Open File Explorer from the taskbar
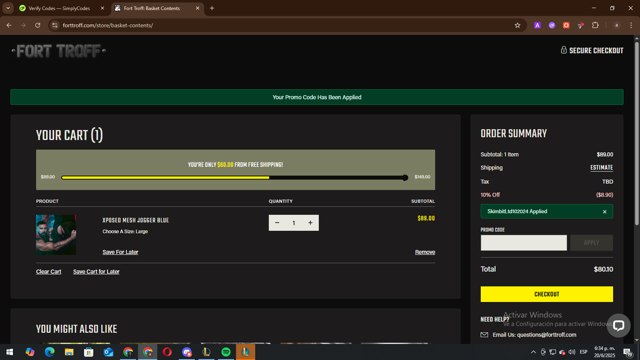Screen dimensions: 640x360 69,352
